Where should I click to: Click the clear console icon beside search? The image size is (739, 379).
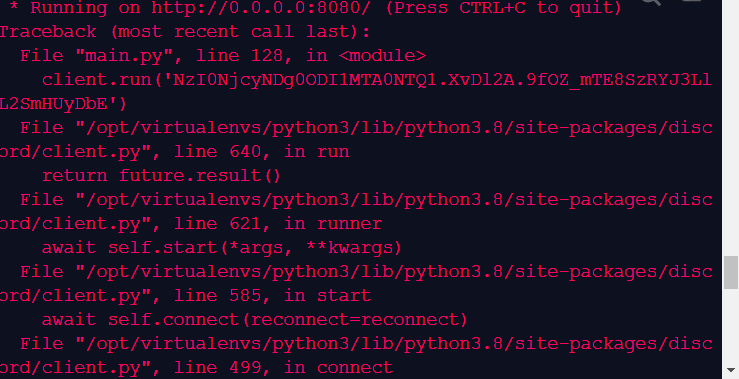pos(691,1)
